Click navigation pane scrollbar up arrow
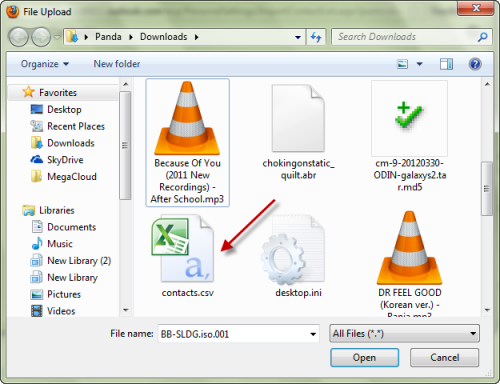 point(126,84)
